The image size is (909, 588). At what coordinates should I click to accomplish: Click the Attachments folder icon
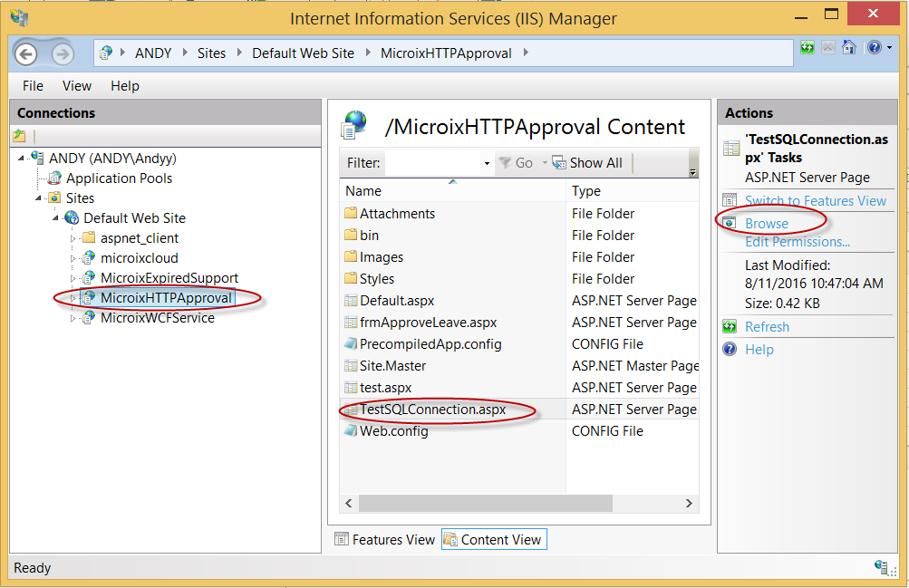pyautogui.click(x=351, y=214)
